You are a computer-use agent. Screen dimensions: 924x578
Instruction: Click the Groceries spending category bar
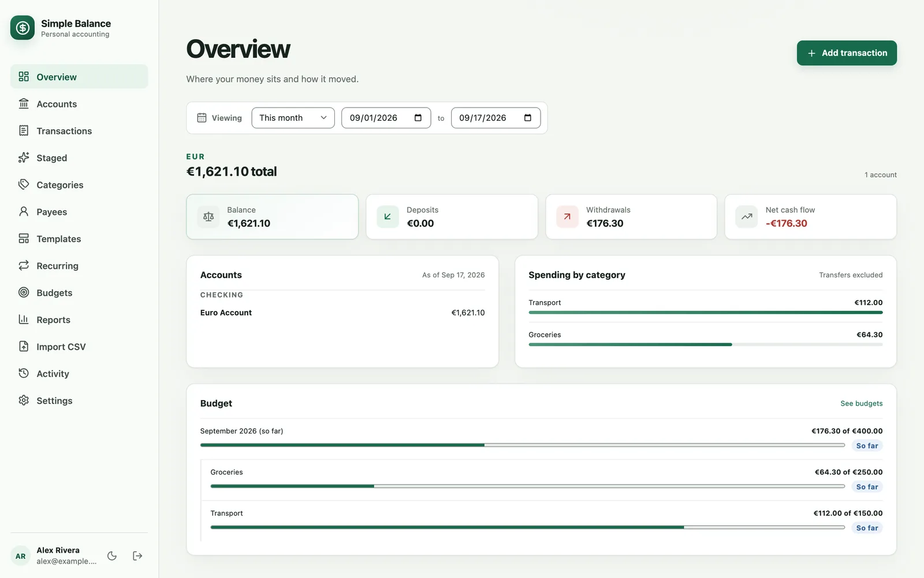point(705,344)
